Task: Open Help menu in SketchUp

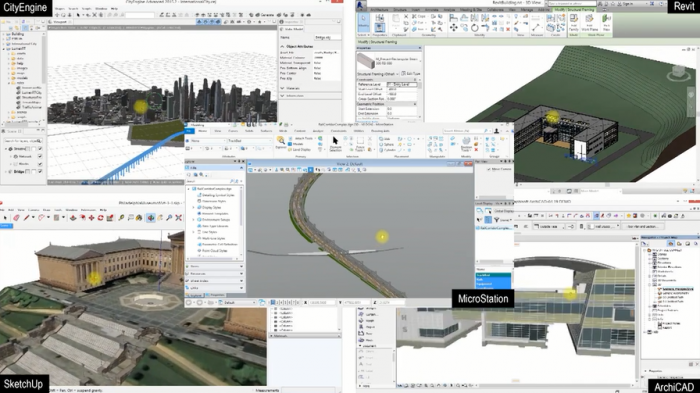Action: click(x=103, y=209)
